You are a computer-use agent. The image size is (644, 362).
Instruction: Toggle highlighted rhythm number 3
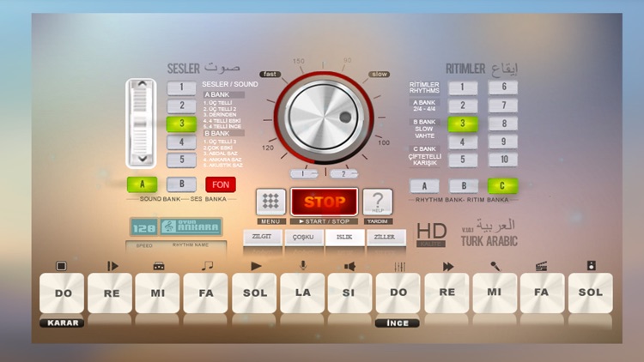(x=463, y=124)
